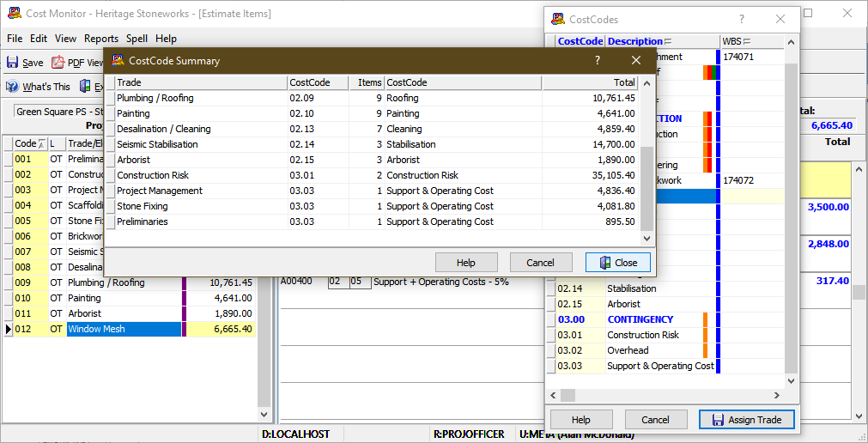The height and width of the screenshot is (443, 868).
Task: Click the purple color bar next to Painting
Action: click(x=185, y=298)
